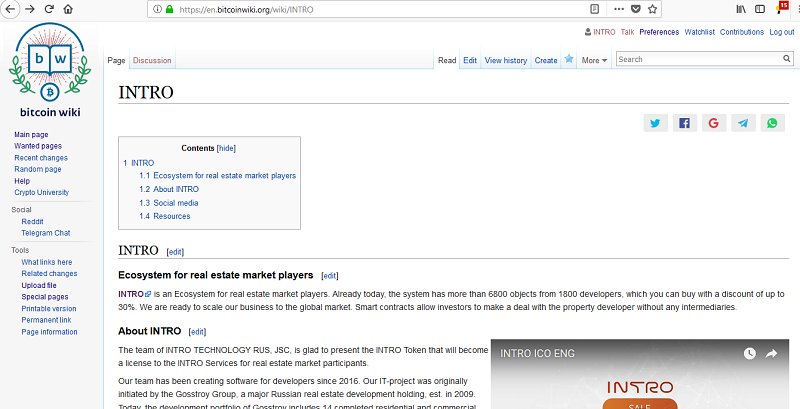Screen dimensions: 800x409
Task: Share the article on WhatsApp
Action: (x=772, y=123)
